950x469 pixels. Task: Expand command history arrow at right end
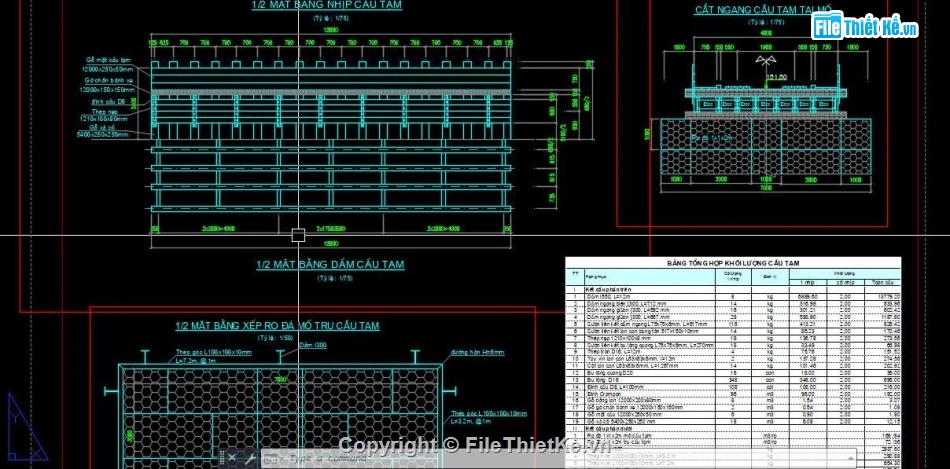(849, 459)
